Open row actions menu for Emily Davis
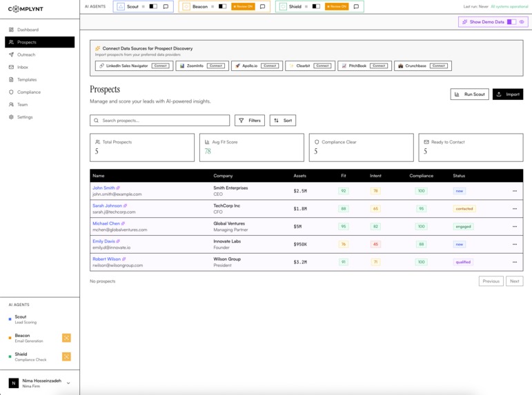 coord(515,244)
